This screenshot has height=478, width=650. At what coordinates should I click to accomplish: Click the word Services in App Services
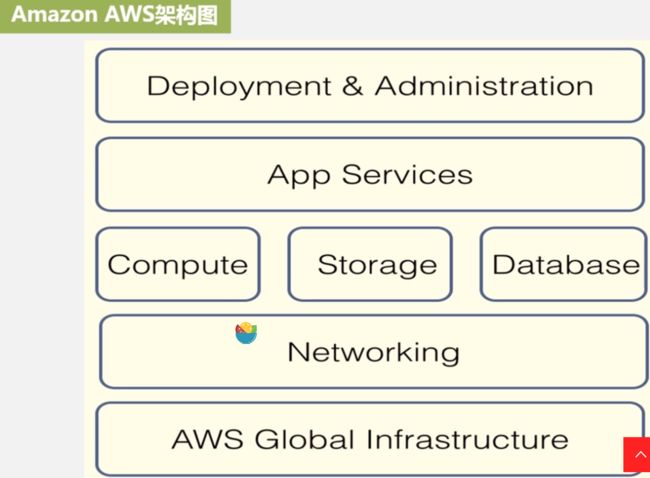pyautogui.click(x=407, y=175)
